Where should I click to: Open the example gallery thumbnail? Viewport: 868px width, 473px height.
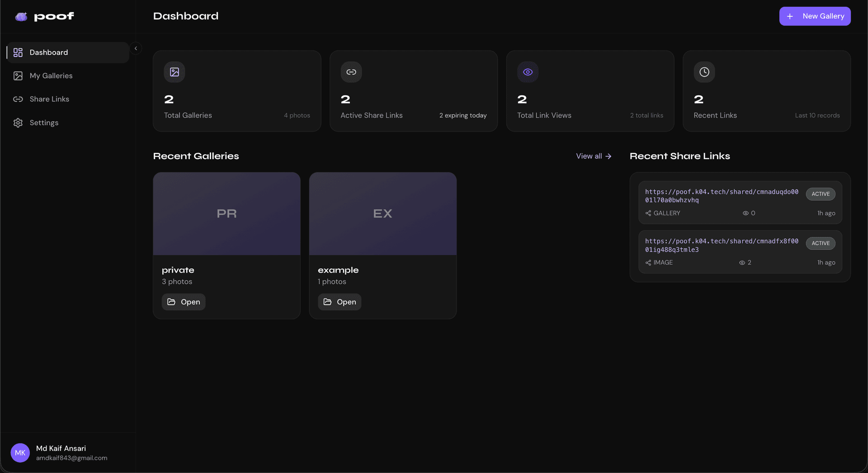(382, 213)
